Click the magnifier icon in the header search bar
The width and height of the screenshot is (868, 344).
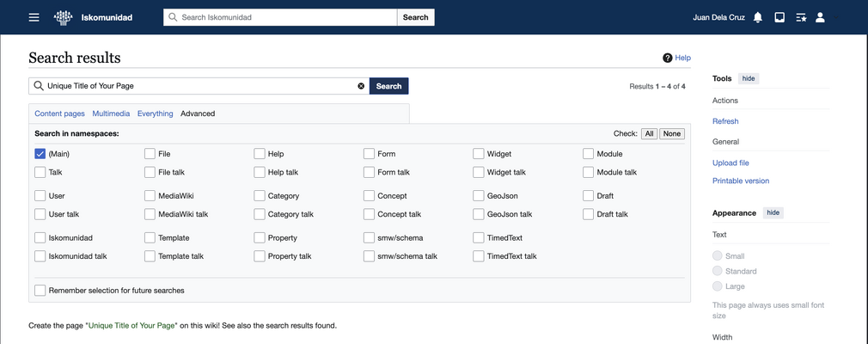click(x=174, y=17)
